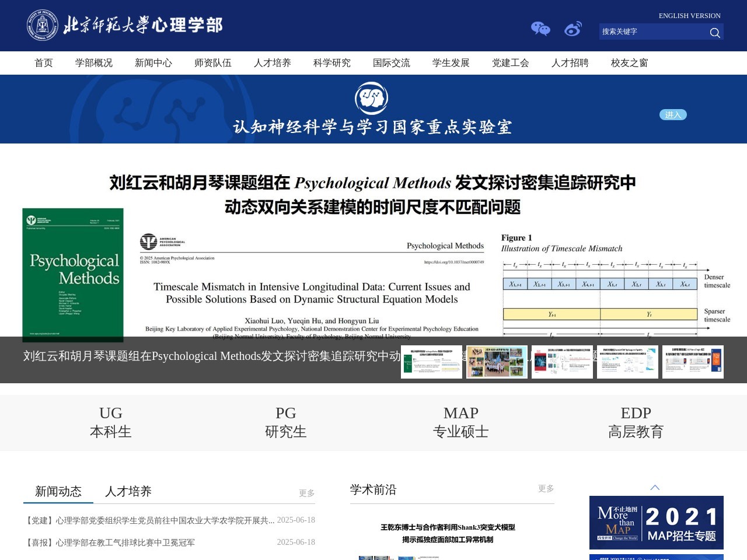Click the brain lab logo in banner

tap(372, 99)
